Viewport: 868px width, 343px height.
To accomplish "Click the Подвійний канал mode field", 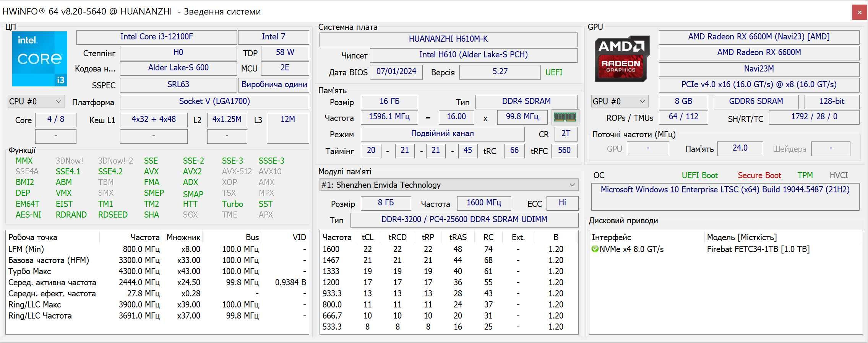I will pyautogui.click(x=443, y=134).
